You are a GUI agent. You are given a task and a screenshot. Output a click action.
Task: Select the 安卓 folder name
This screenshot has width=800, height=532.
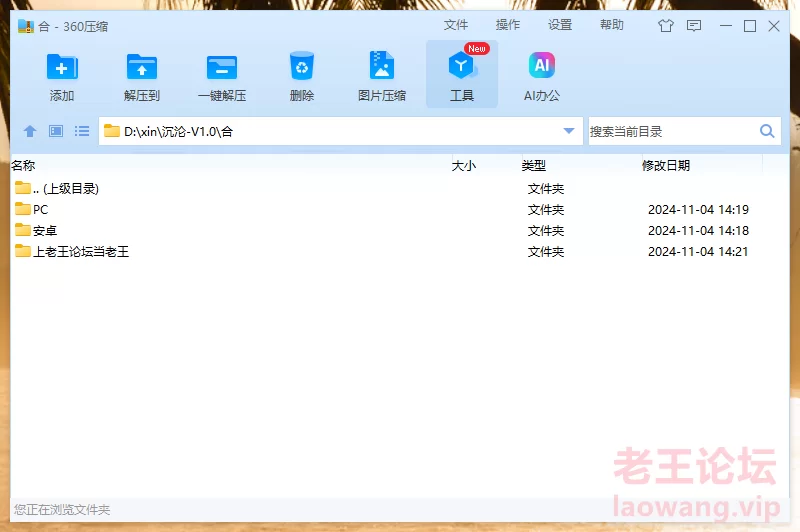point(45,231)
